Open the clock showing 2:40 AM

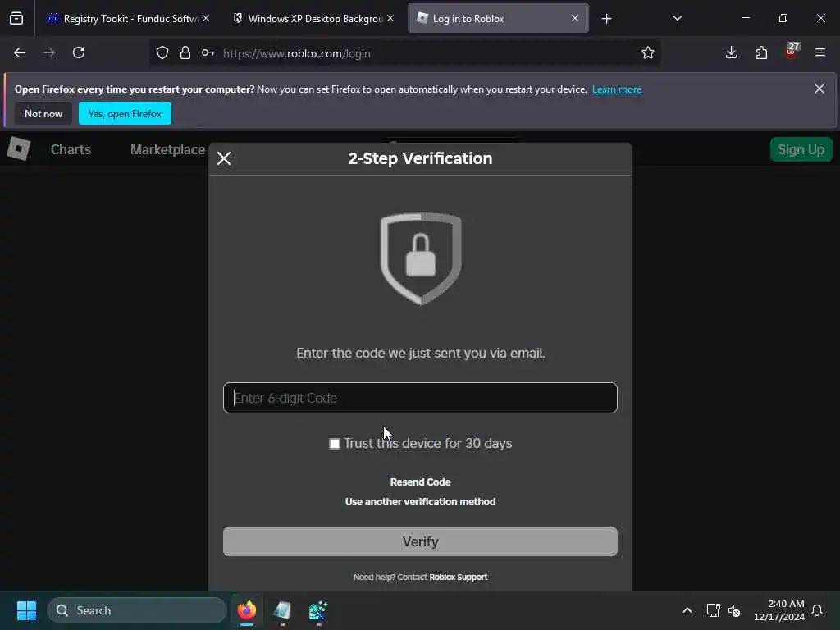click(779, 610)
